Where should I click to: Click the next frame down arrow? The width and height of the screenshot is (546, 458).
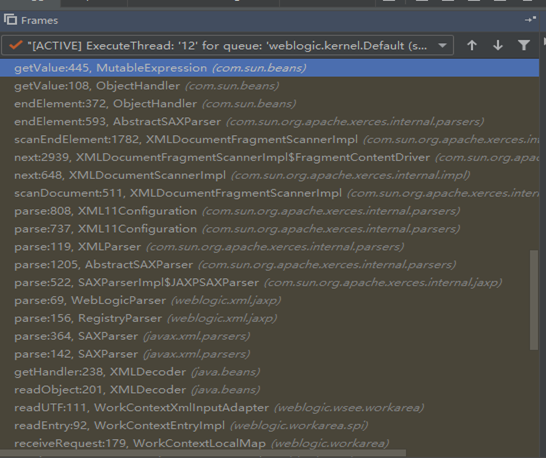(498, 45)
